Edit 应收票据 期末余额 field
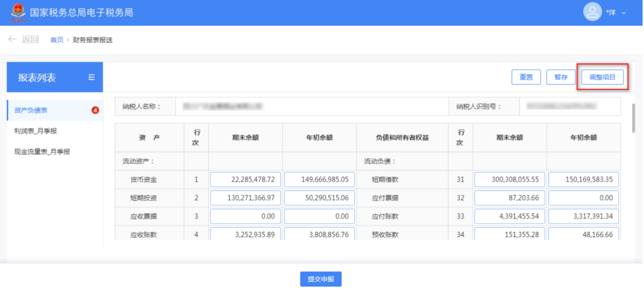The height and width of the screenshot is (293, 644). pos(246,216)
